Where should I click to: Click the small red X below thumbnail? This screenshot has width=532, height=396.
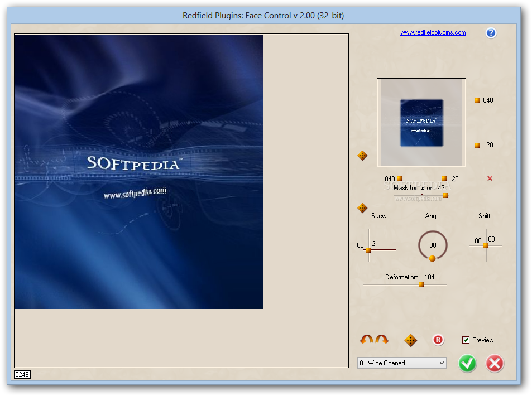[490, 178]
